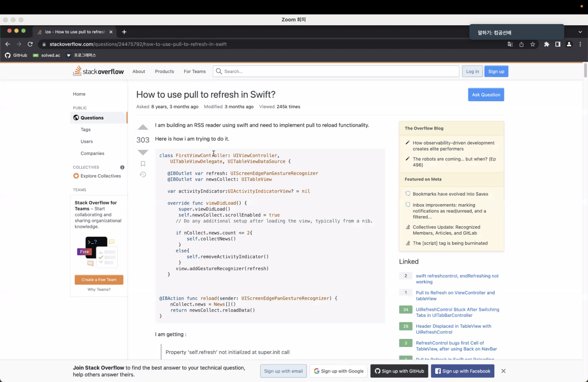The width and height of the screenshot is (588, 382).
Task: Open the Chrome profile avatar icon
Action: coord(569,44)
